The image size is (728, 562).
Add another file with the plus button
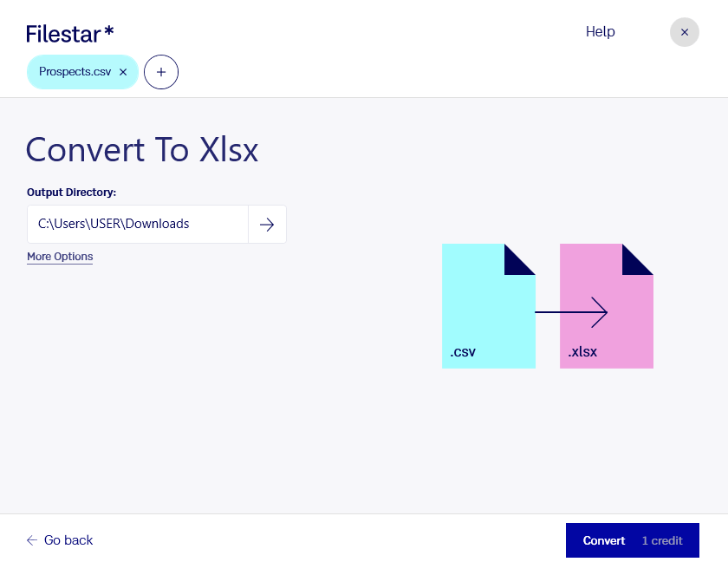(x=161, y=72)
